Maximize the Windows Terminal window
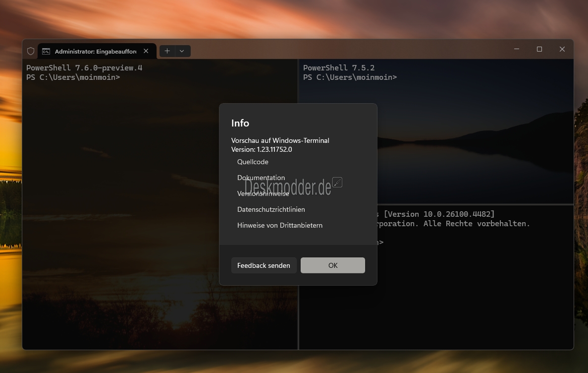 pos(539,49)
